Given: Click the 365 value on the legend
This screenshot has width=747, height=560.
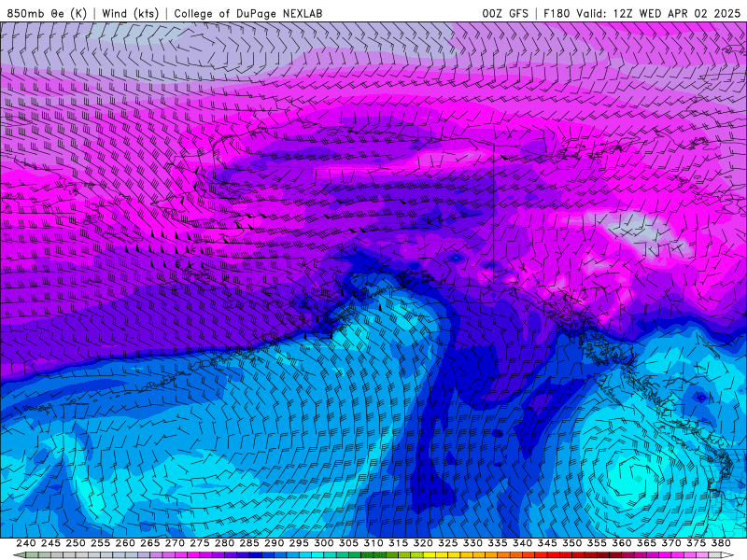Looking at the screenshot, I should click(x=646, y=543).
